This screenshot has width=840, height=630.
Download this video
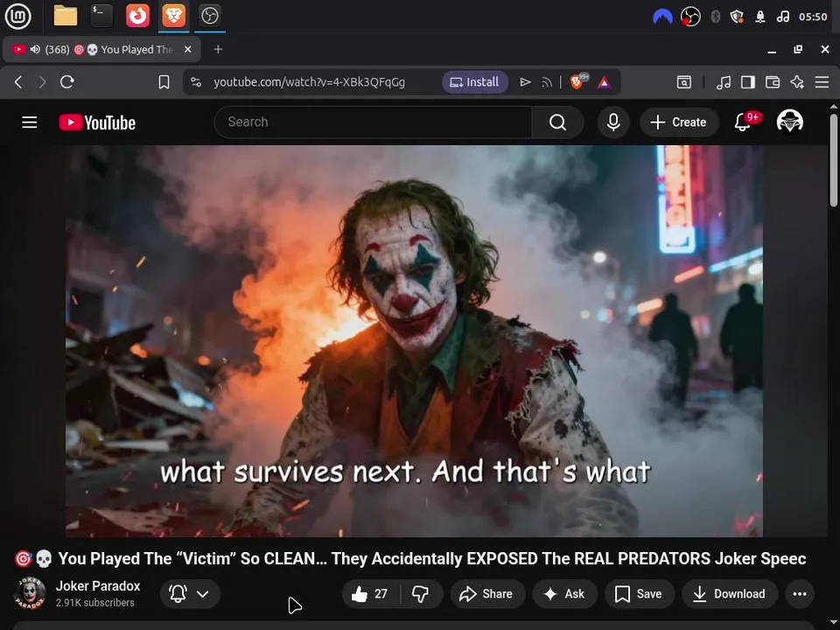coord(730,593)
